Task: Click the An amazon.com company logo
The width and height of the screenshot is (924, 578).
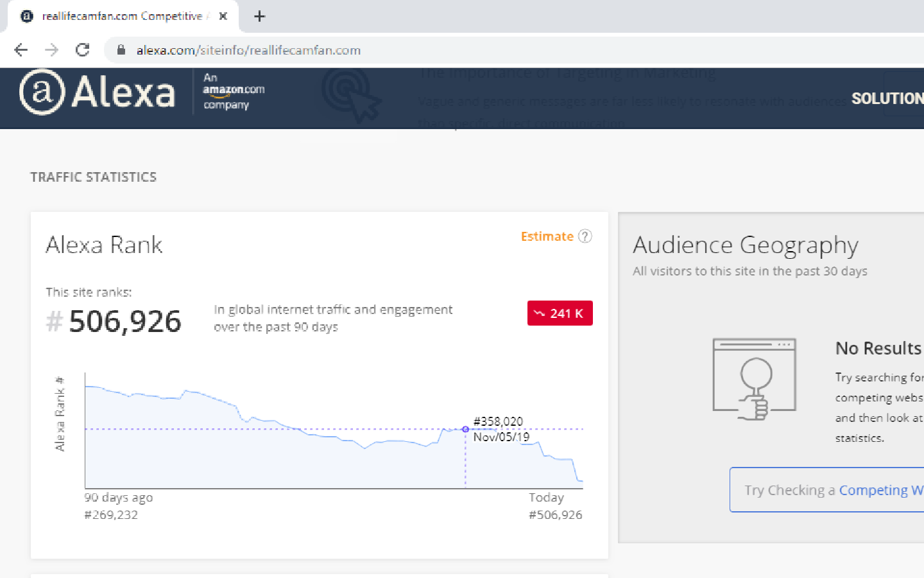Action: pos(234,91)
